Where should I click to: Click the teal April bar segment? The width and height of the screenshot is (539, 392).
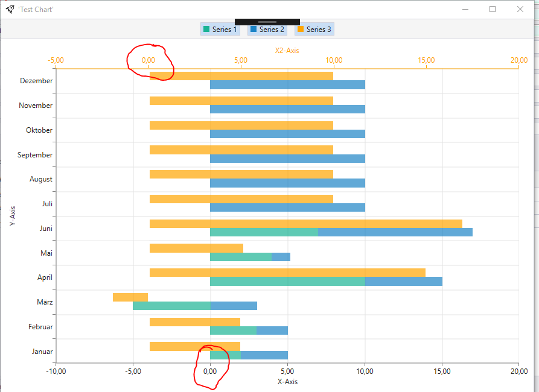287,282
